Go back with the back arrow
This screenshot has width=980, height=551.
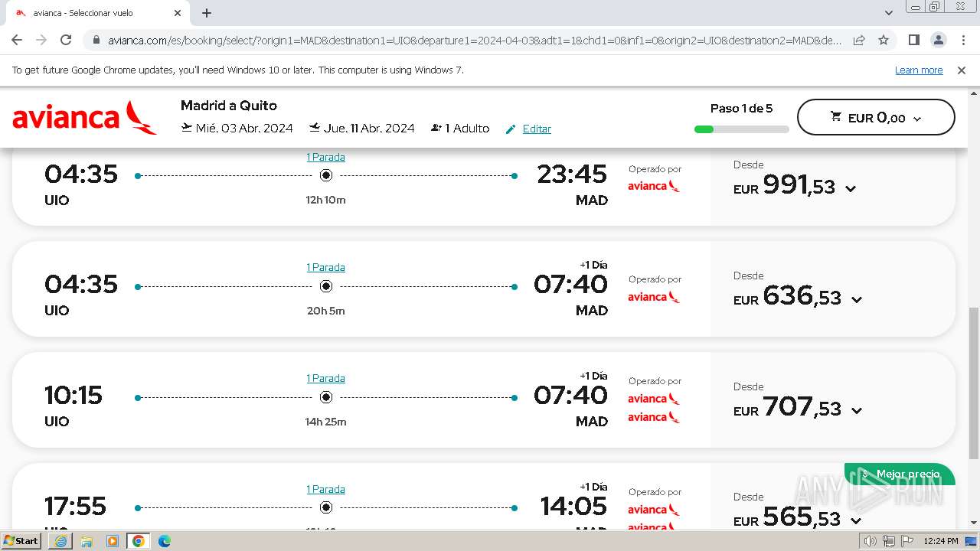pyautogui.click(x=17, y=40)
